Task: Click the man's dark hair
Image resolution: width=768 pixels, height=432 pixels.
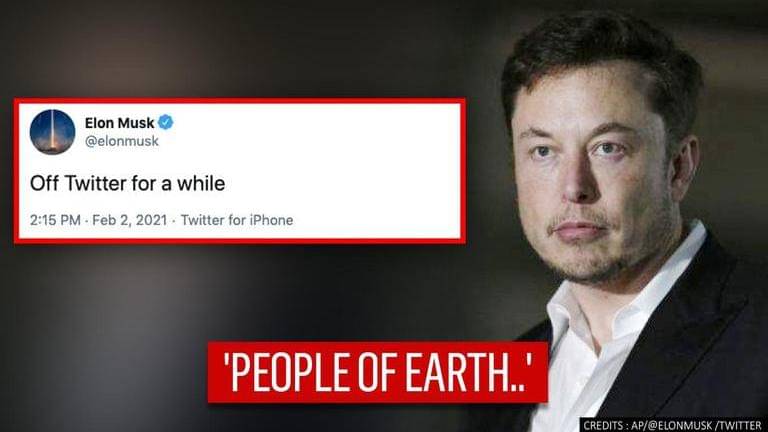Action: click(x=602, y=54)
